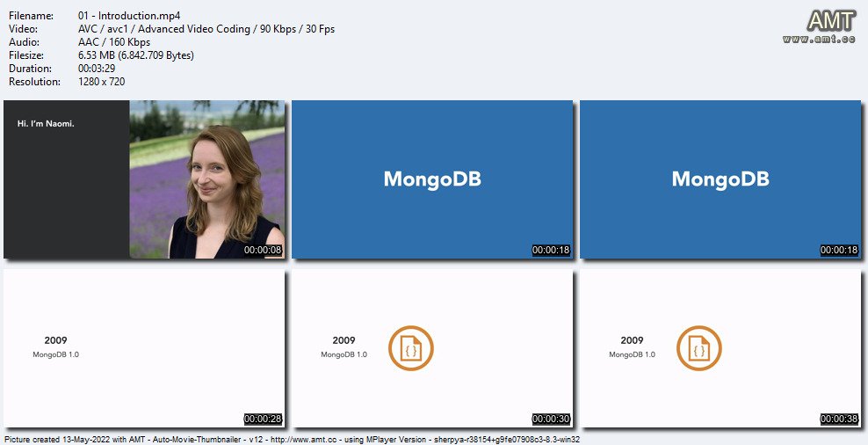Click 'MongoDB 1.0' text in the 00:00:28 frame
The image size is (868, 445).
pos(56,354)
